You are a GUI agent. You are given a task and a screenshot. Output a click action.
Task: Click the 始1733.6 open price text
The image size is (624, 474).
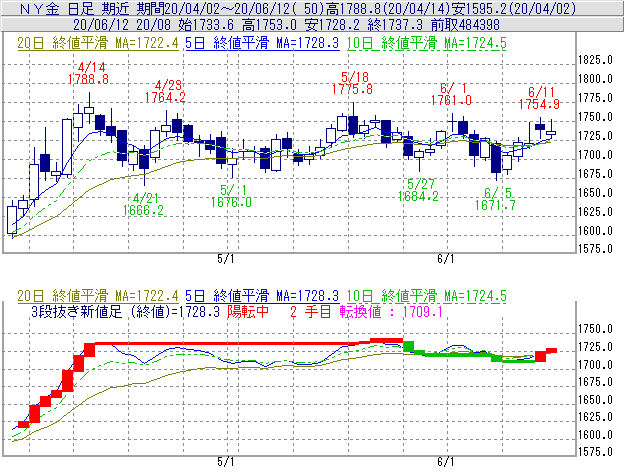click(206, 25)
